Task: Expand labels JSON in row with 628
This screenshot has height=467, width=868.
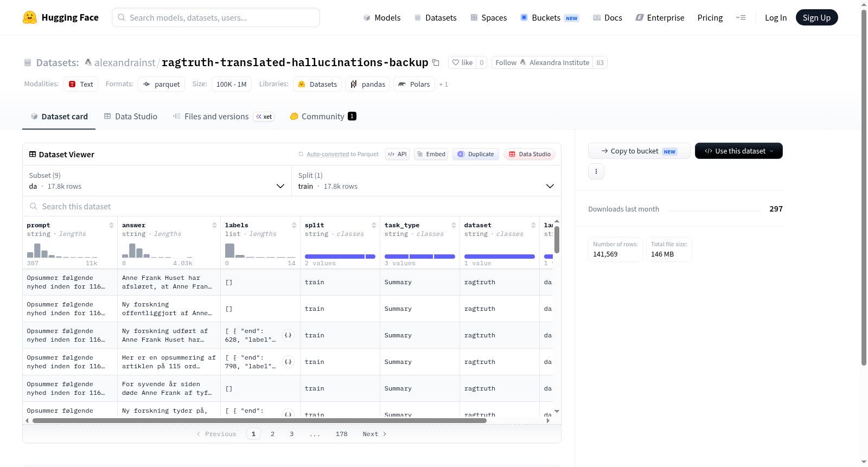Action: (288, 335)
